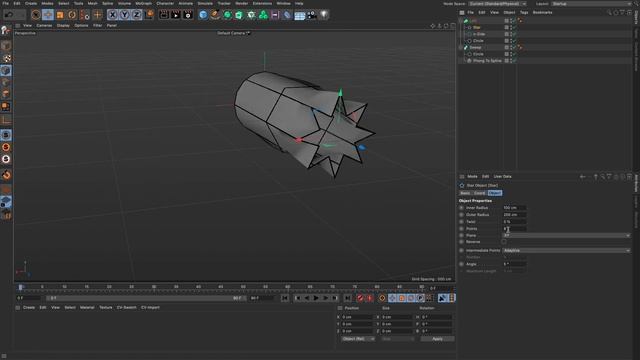This screenshot has height=360, width=640.
Task: Click the Undo arrow icon
Action: [9, 15]
